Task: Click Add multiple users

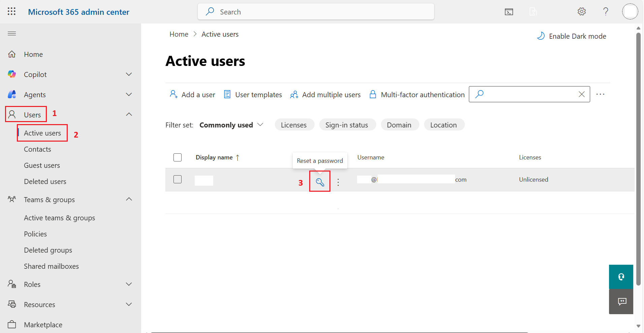Action: 325,95
